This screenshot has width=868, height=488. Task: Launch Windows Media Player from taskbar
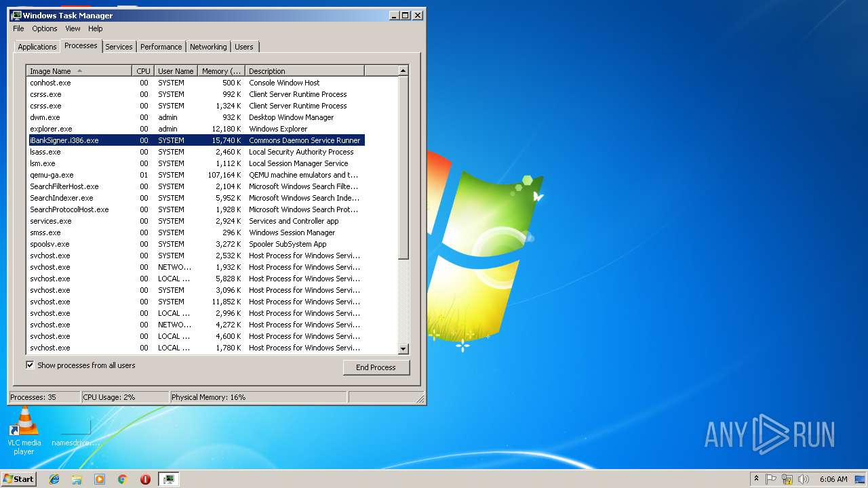coord(100,479)
